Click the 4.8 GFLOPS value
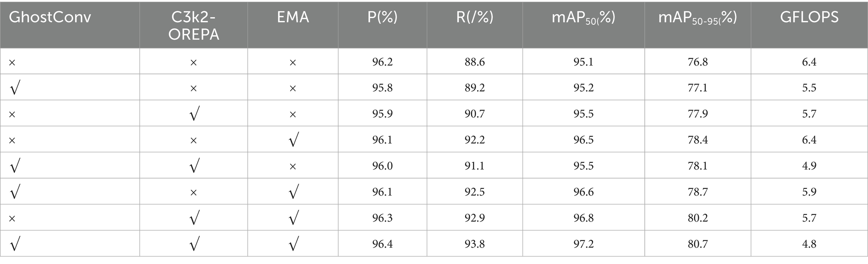 pyautogui.click(x=809, y=244)
